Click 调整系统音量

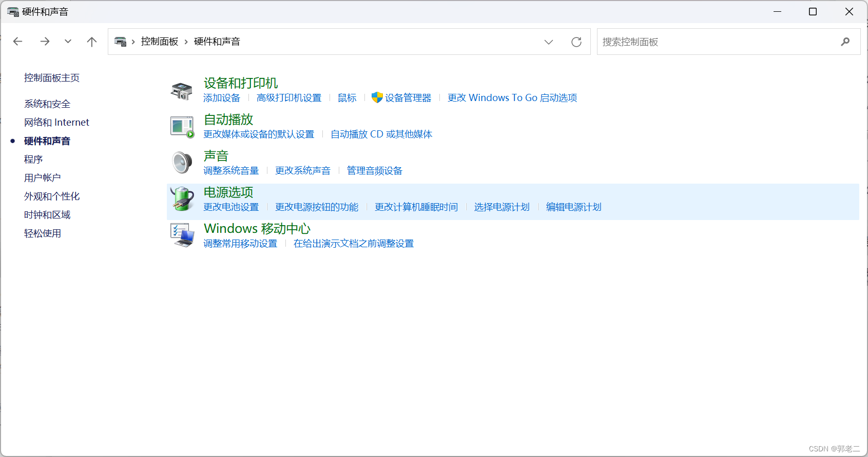click(x=231, y=170)
